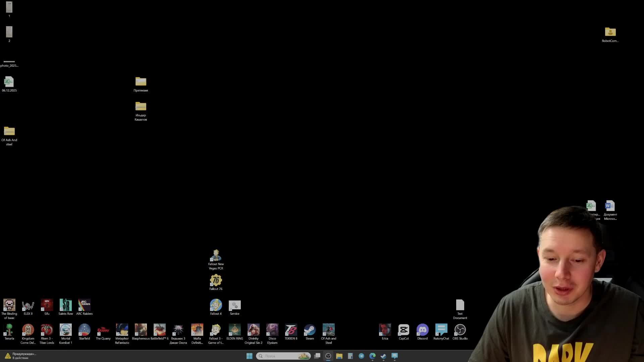Open File Explorer from taskbar
This screenshot has height=362, width=644.
tap(339, 356)
